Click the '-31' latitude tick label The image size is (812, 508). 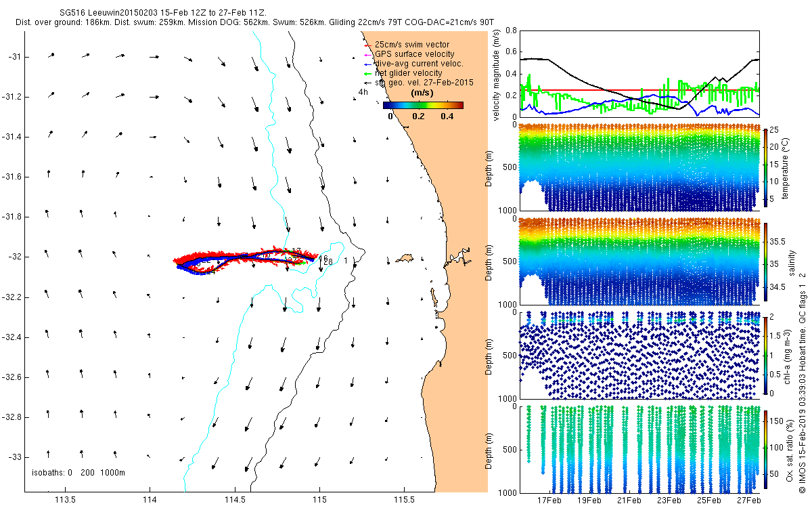coord(14,57)
